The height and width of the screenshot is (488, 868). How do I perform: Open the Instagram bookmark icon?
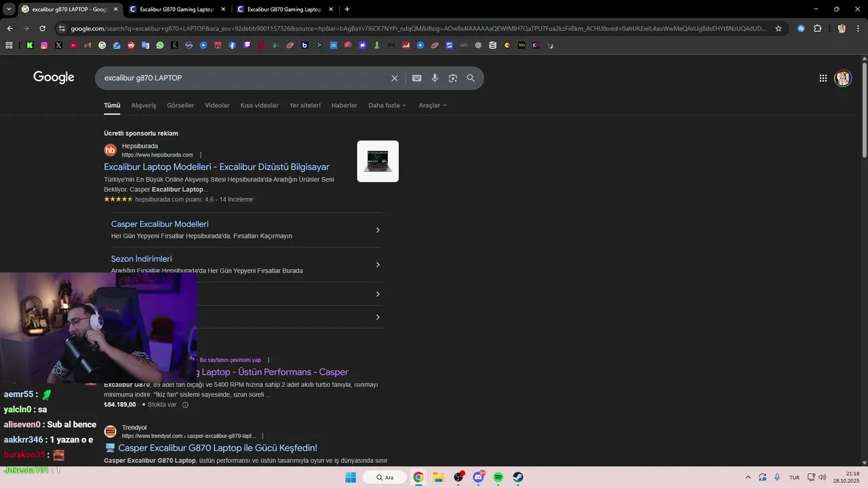coord(44,45)
